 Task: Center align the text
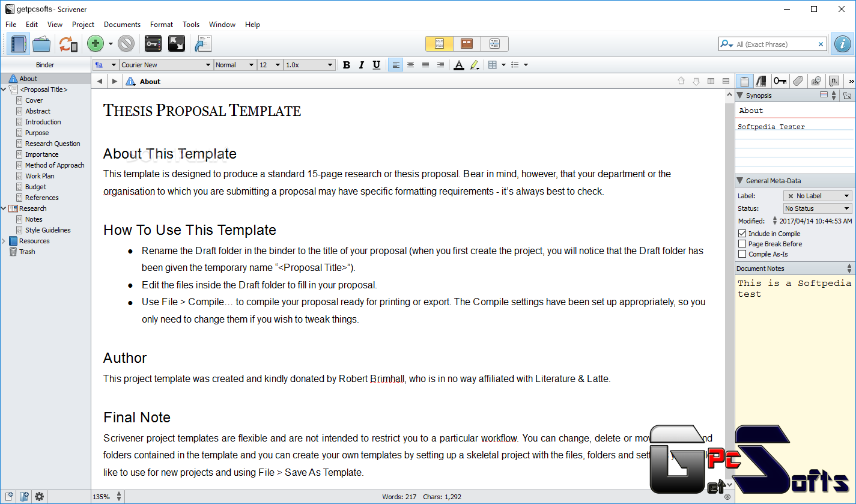coord(410,65)
